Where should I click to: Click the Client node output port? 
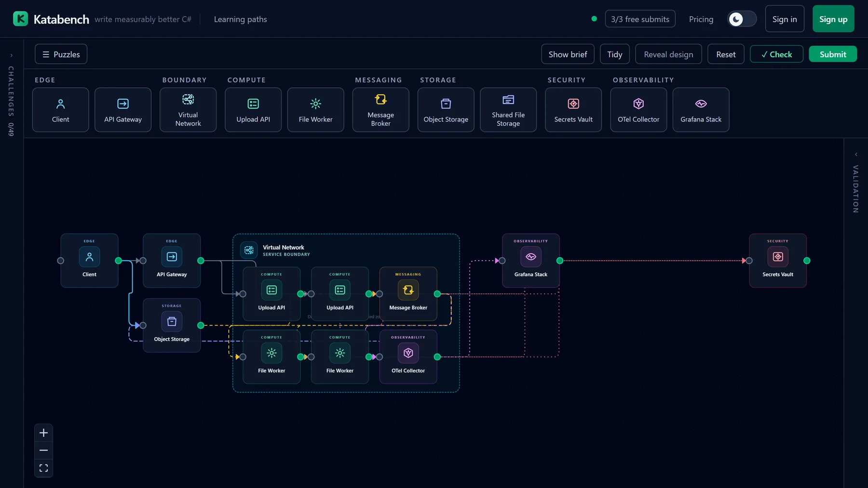point(119,261)
